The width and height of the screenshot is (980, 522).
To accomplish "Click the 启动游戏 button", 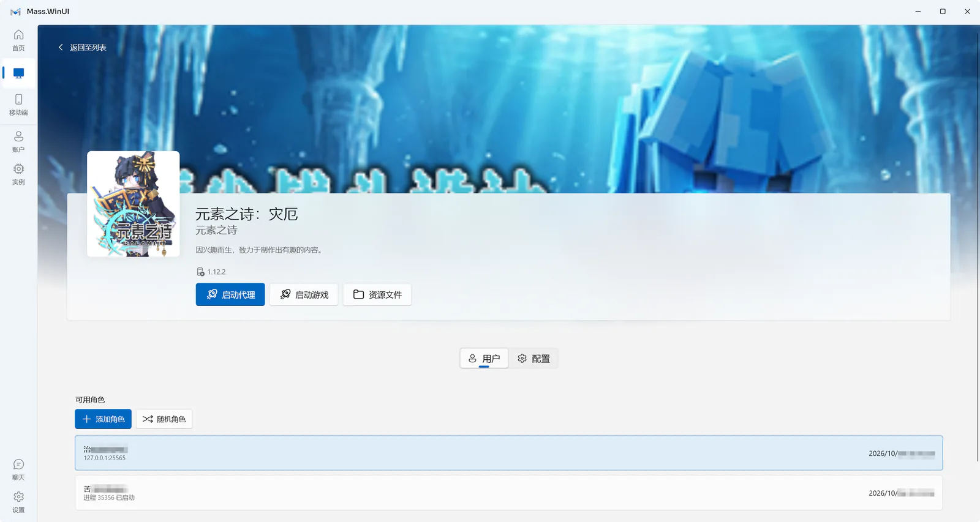I will 304,294.
